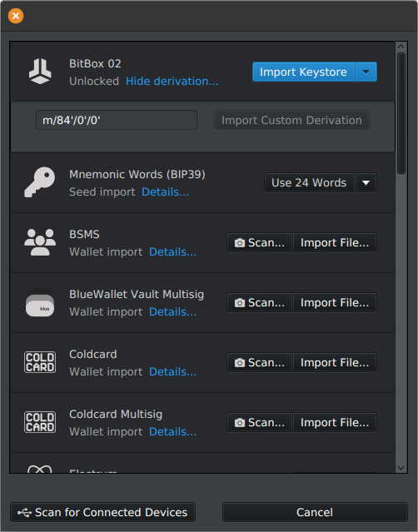This screenshot has height=532, width=418.
Task: Click the scrollbar down arrow
Action: pyautogui.click(x=401, y=468)
